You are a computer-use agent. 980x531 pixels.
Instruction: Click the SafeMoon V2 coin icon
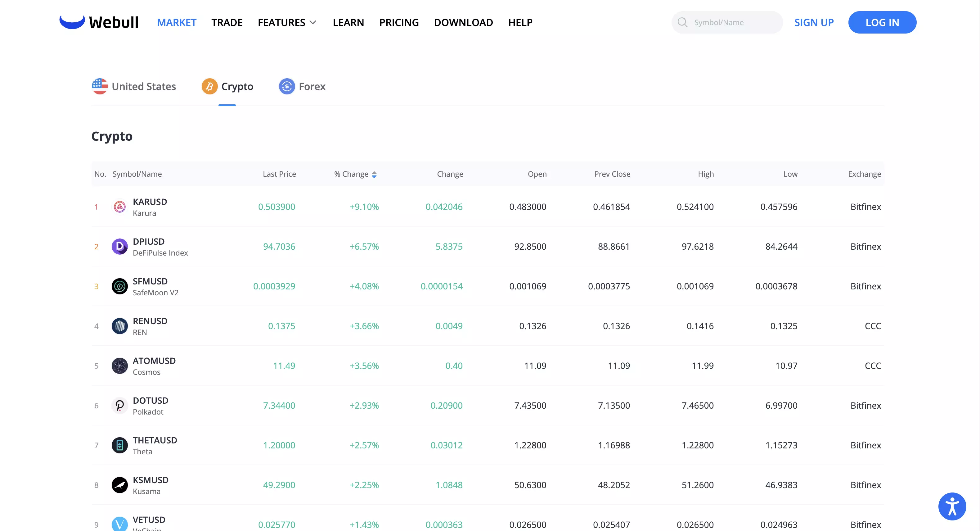[x=119, y=286]
